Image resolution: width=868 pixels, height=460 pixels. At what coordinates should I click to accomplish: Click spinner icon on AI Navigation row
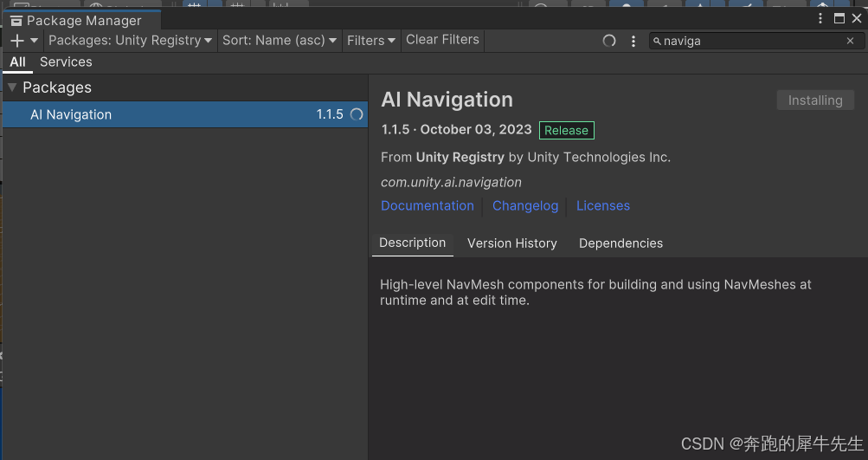(357, 114)
